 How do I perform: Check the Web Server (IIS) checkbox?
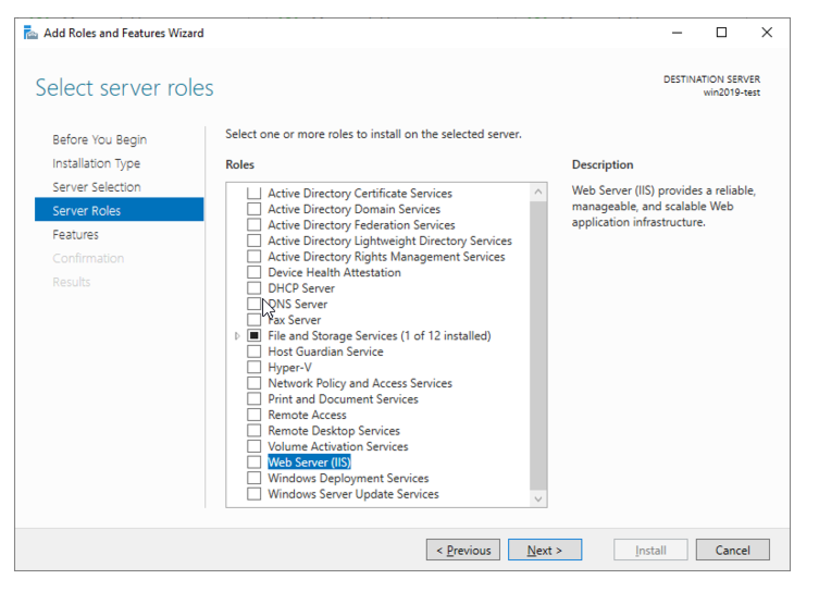click(x=254, y=462)
